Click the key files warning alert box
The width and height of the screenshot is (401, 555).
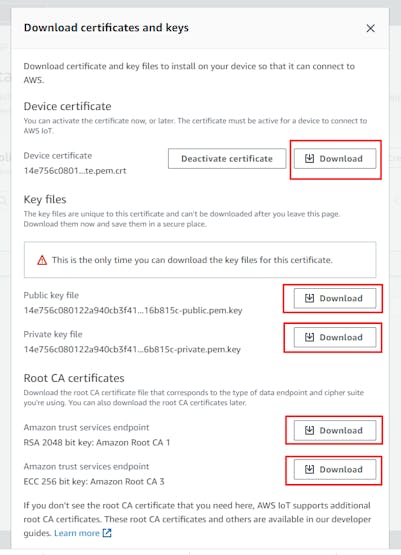(x=200, y=260)
